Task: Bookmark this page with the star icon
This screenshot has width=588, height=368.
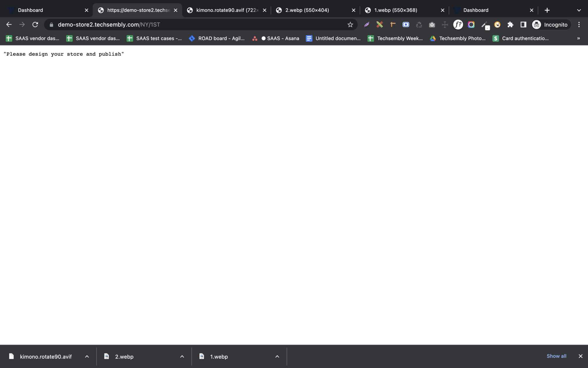Action: point(350,25)
